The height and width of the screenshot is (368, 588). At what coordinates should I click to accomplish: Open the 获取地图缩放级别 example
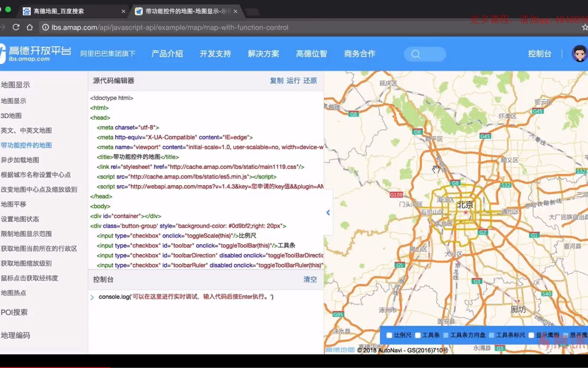[26, 263]
